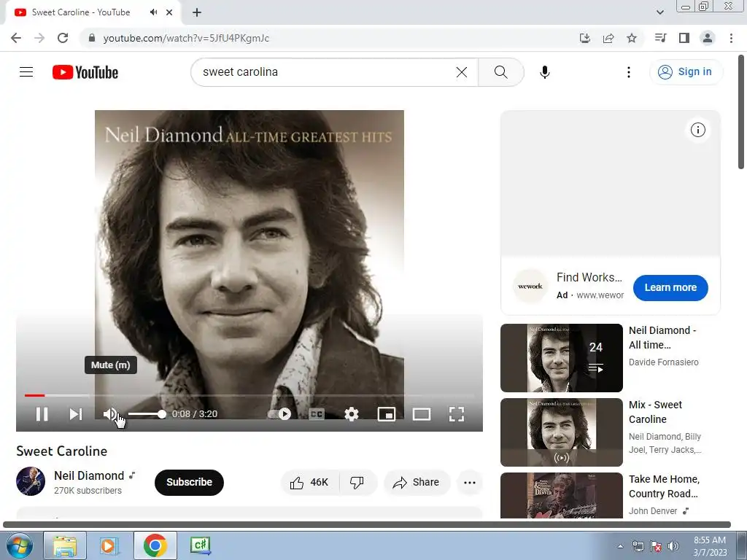Click the taskbar clock 8:55 AM
Viewport: 747px width, 560px height.
click(x=709, y=540)
